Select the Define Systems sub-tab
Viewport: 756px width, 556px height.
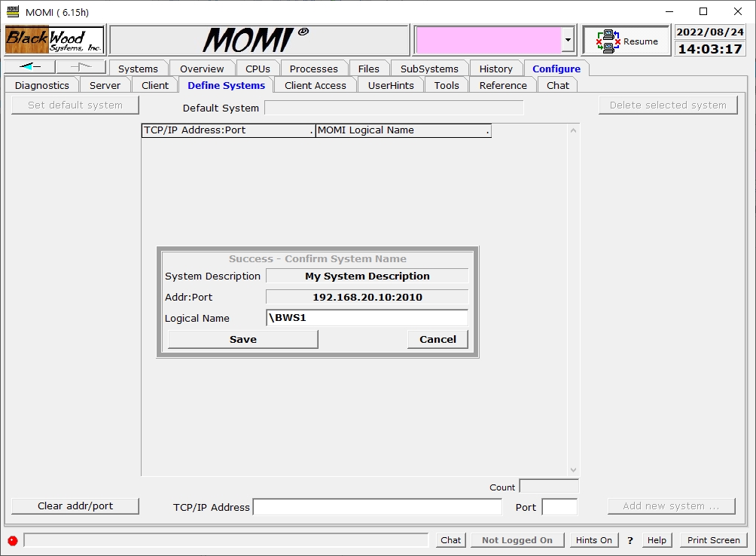pyautogui.click(x=226, y=85)
